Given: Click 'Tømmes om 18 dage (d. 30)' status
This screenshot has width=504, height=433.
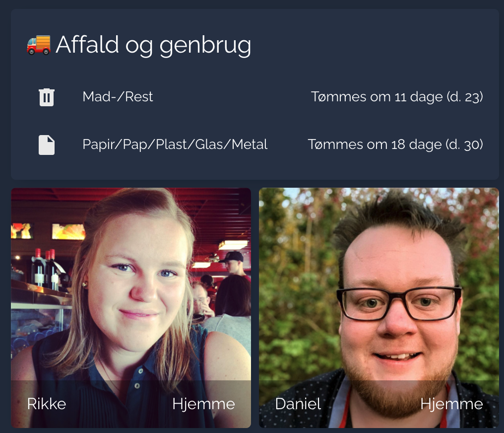Looking at the screenshot, I should click(395, 145).
